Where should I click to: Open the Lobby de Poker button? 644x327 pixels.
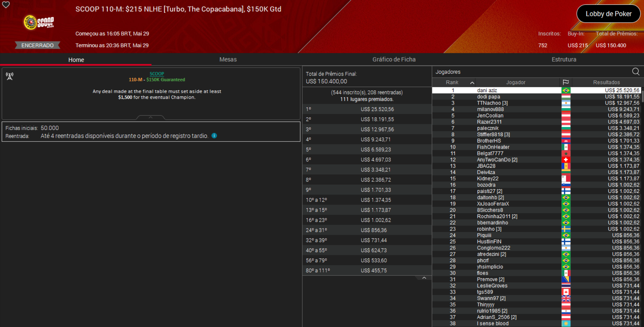608,14
